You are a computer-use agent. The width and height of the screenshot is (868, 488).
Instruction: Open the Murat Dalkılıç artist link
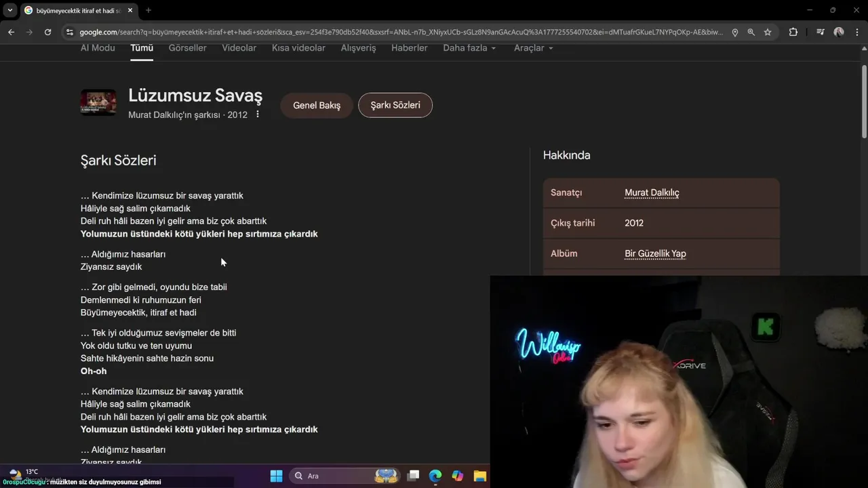(652, 192)
